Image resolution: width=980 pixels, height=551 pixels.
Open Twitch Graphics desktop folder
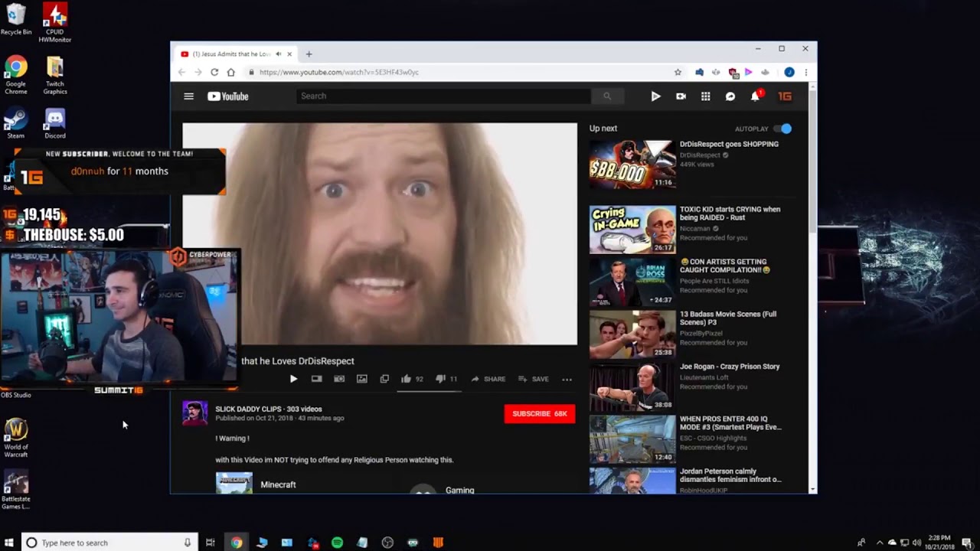55,76
